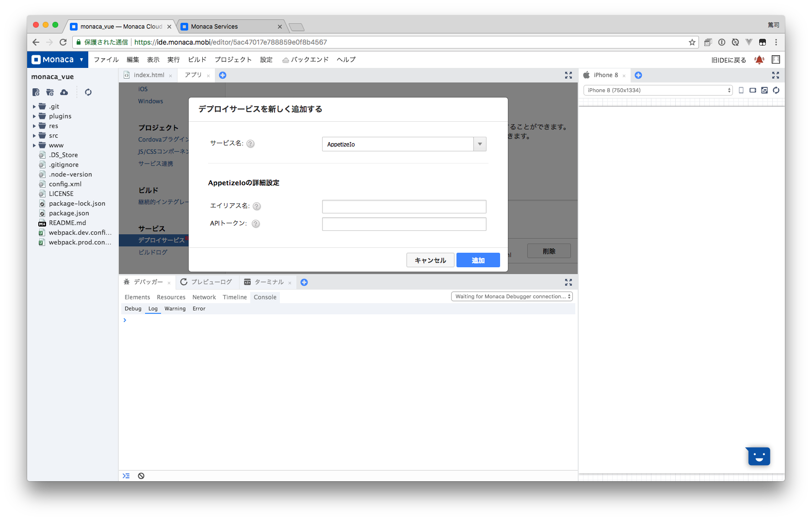Reload the browser page
Screen dimensions: 812x520
(63, 42)
